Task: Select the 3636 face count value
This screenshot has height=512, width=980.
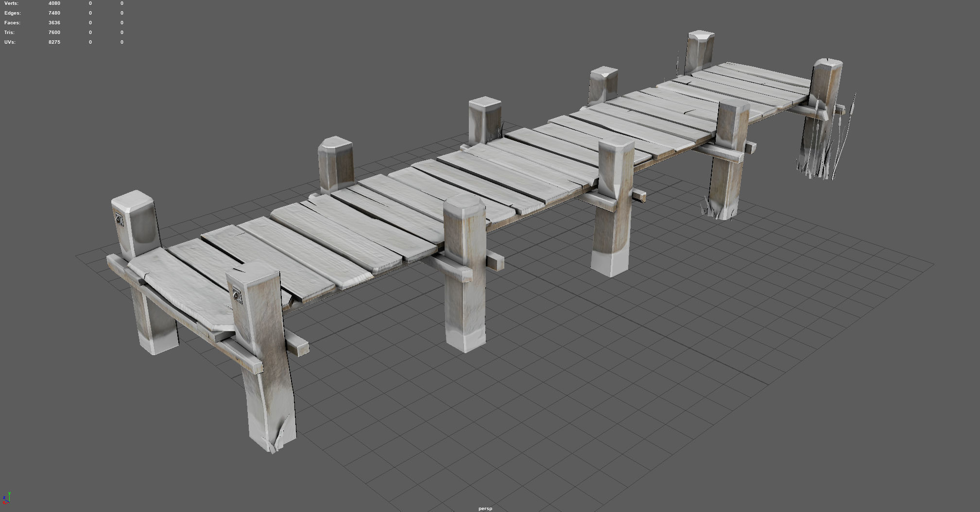Action: (54, 23)
